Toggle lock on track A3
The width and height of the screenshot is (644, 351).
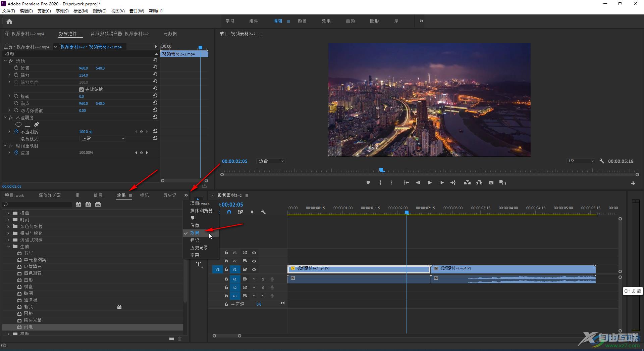[226, 296]
